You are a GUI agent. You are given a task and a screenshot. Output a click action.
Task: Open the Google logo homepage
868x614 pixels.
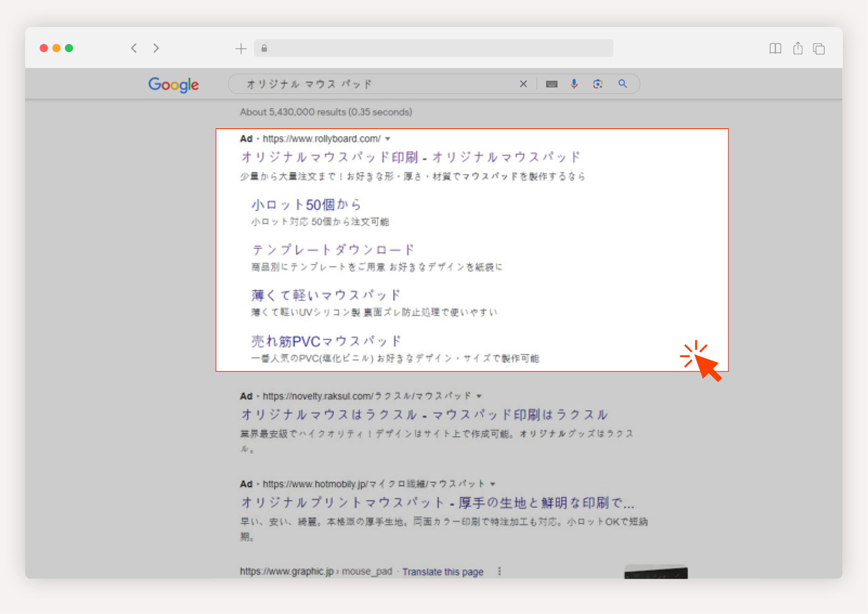[x=173, y=84]
